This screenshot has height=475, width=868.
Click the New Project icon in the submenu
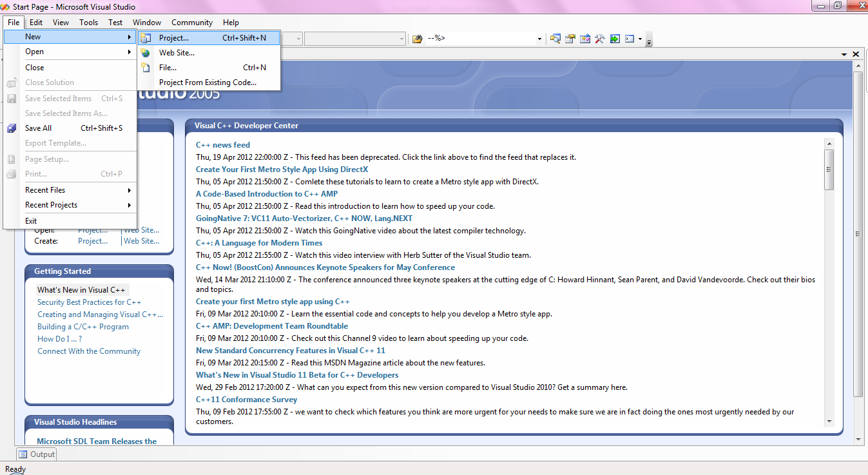click(x=146, y=38)
